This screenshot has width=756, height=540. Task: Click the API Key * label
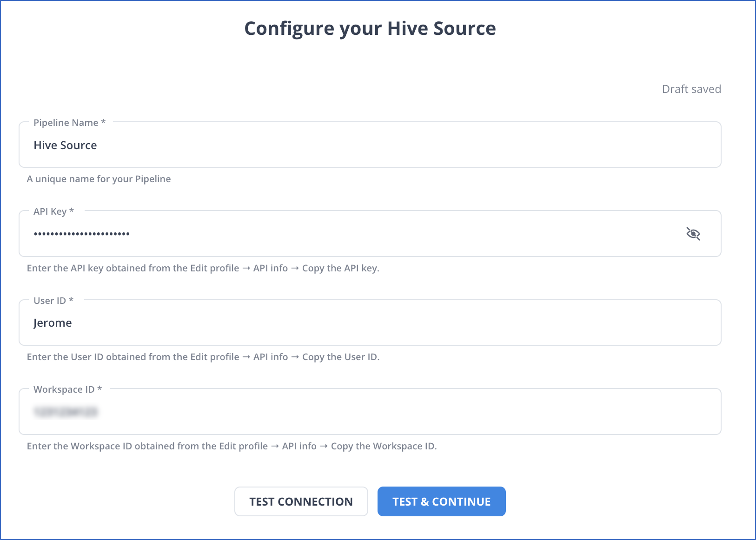tap(54, 211)
